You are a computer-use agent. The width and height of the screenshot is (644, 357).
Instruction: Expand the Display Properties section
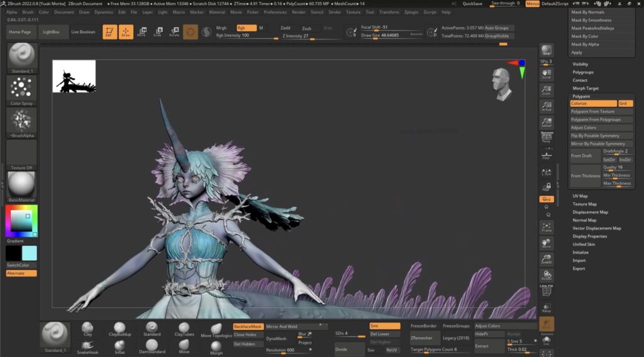point(589,236)
